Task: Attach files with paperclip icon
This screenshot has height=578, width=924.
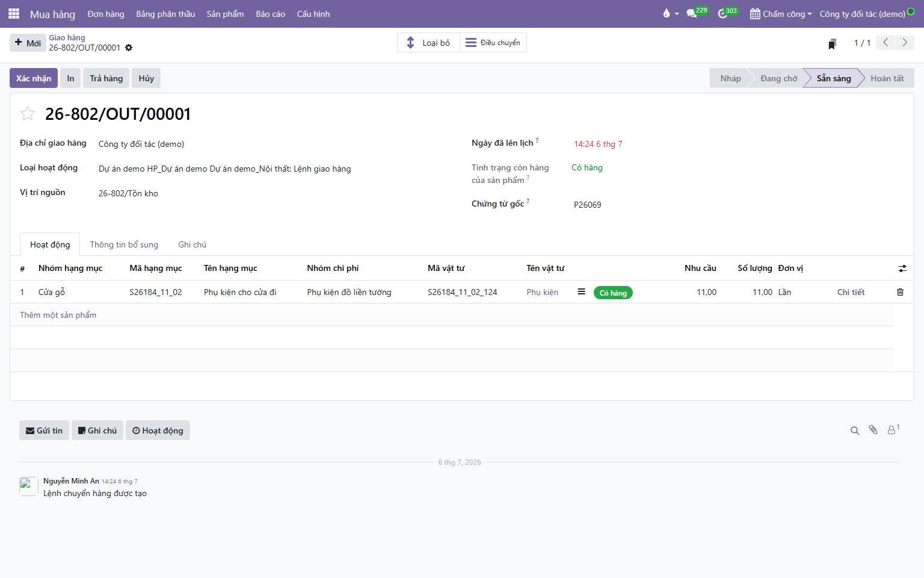Action: [x=873, y=430]
